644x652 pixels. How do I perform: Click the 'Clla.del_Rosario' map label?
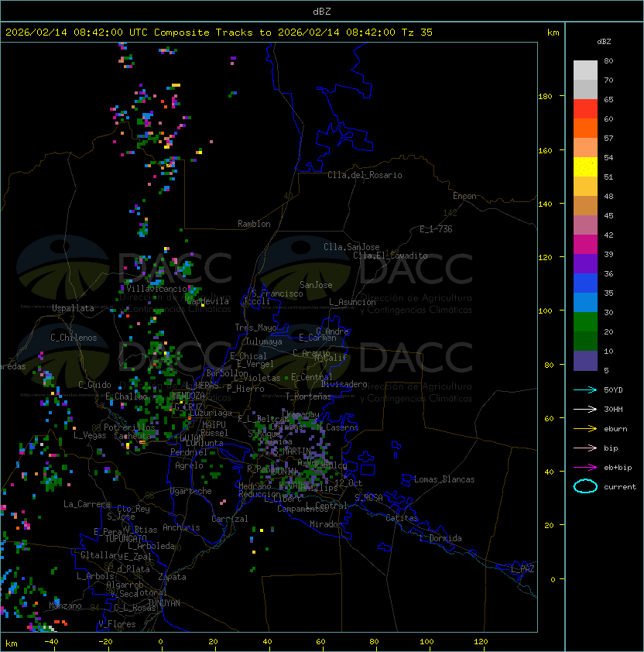coord(365,175)
